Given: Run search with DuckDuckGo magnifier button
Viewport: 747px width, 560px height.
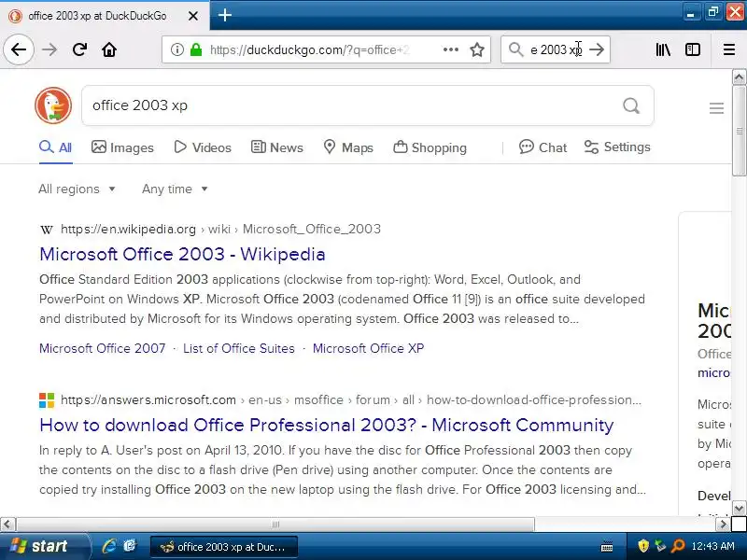Looking at the screenshot, I should coord(631,105).
